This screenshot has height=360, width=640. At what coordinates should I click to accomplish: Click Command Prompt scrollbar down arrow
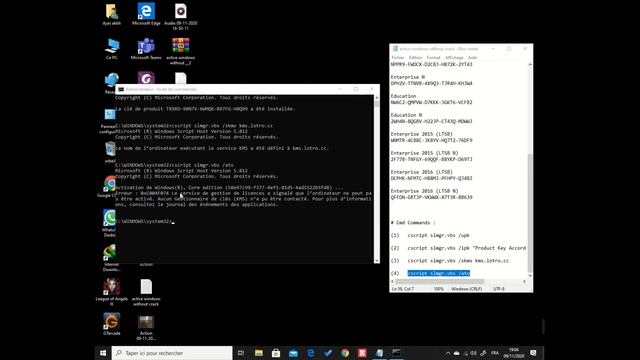(x=376, y=260)
